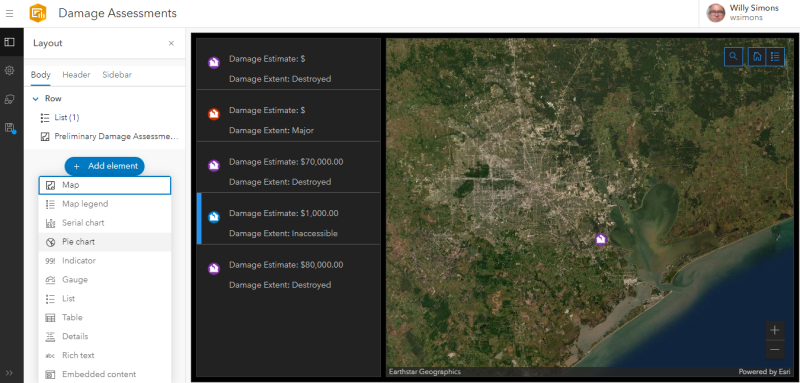Select list item with $1,000.00 estimate
The image size is (800, 383).
pos(288,218)
